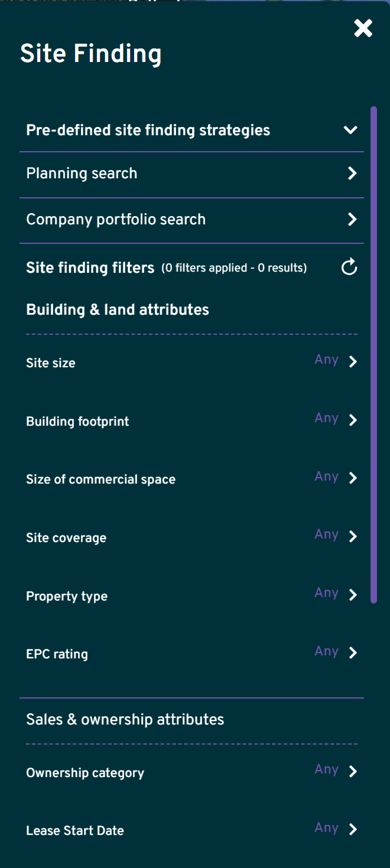Click the arrow next to Company portfolio search

(x=352, y=219)
